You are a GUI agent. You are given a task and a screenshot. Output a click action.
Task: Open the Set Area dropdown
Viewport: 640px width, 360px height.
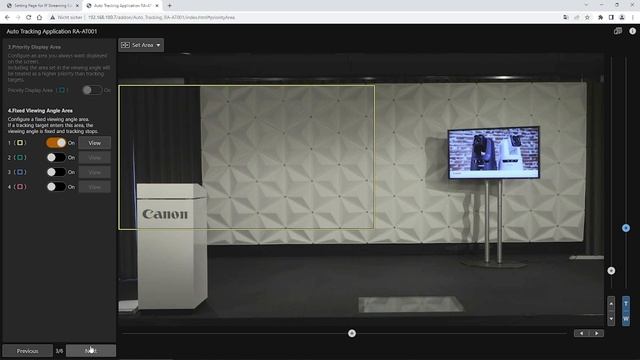point(141,45)
